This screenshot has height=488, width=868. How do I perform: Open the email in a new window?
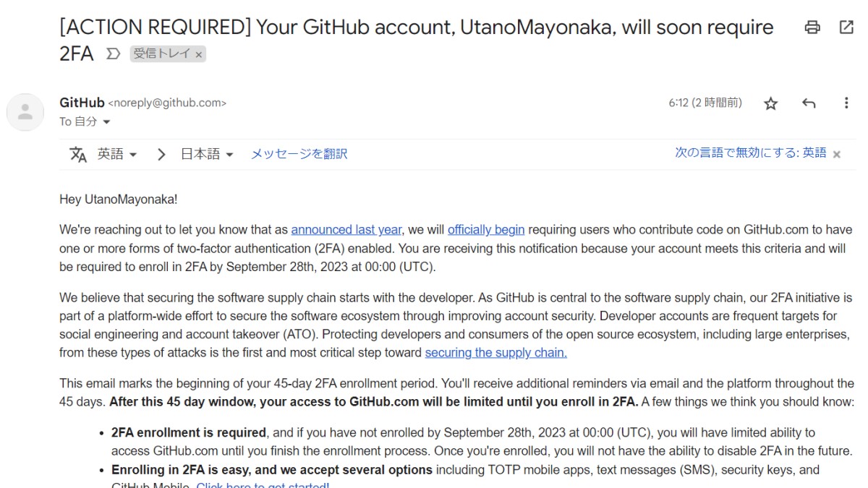tap(845, 27)
